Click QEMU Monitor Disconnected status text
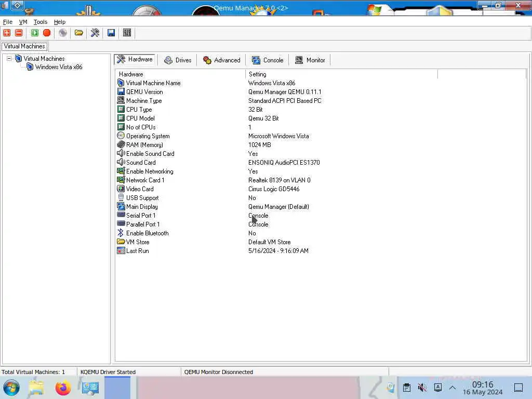This screenshot has width=532, height=399. coord(219,372)
